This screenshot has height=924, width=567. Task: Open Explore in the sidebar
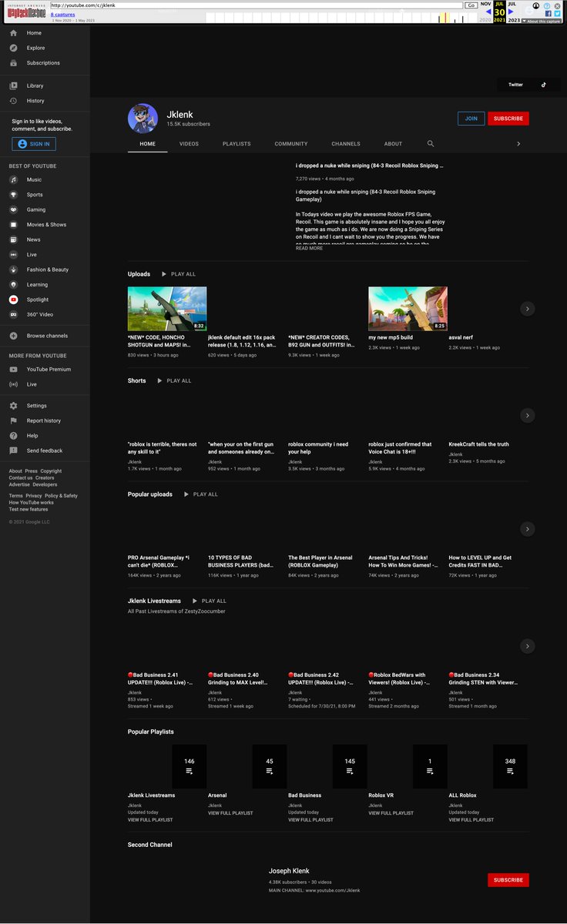45,48
